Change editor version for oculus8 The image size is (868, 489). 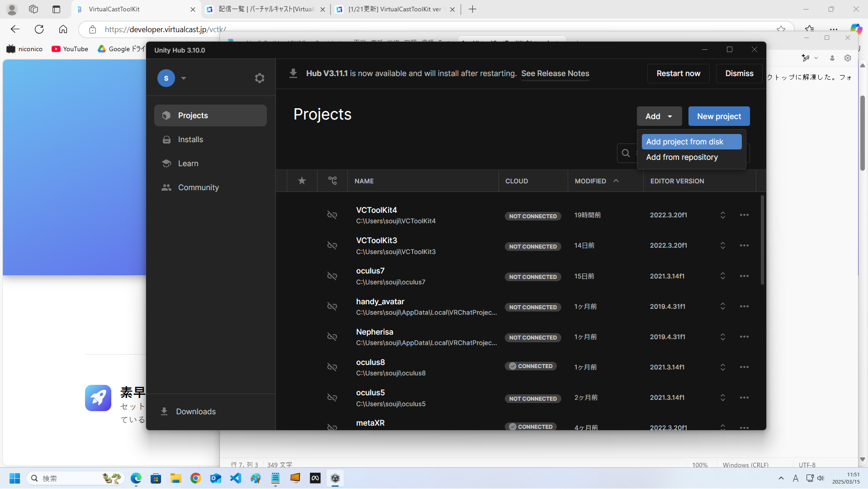[x=722, y=367]
